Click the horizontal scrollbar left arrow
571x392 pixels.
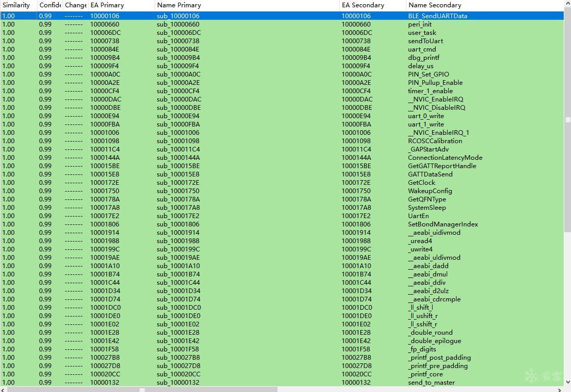click(3, 389)
